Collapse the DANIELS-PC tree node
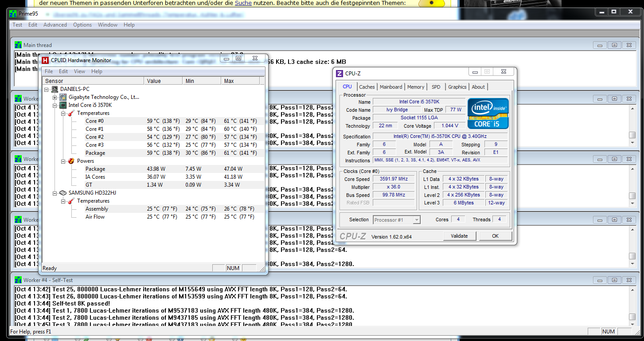This screenshot has height=341, width=644. coord(47,89)
